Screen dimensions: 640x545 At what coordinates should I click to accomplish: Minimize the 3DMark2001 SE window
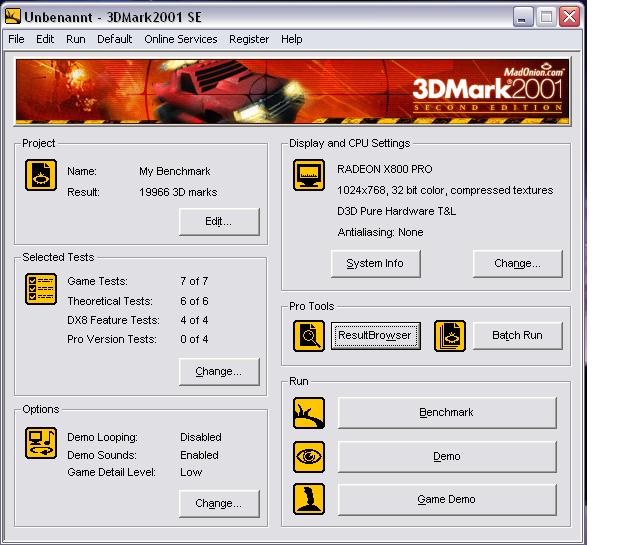(x=523, y=17)
